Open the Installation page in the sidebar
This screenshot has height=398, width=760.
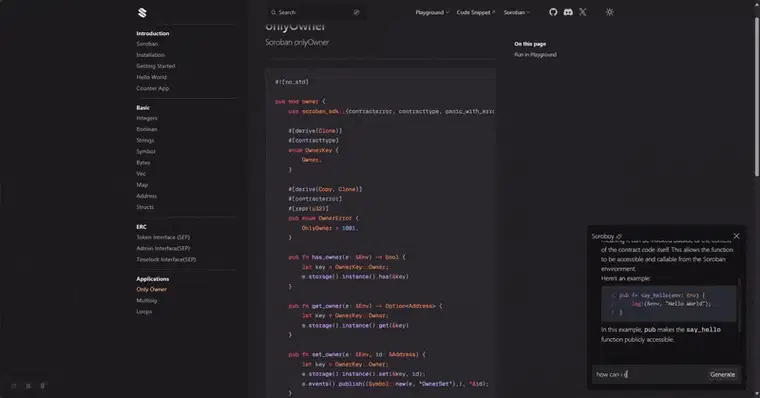[x=150, y=55]
